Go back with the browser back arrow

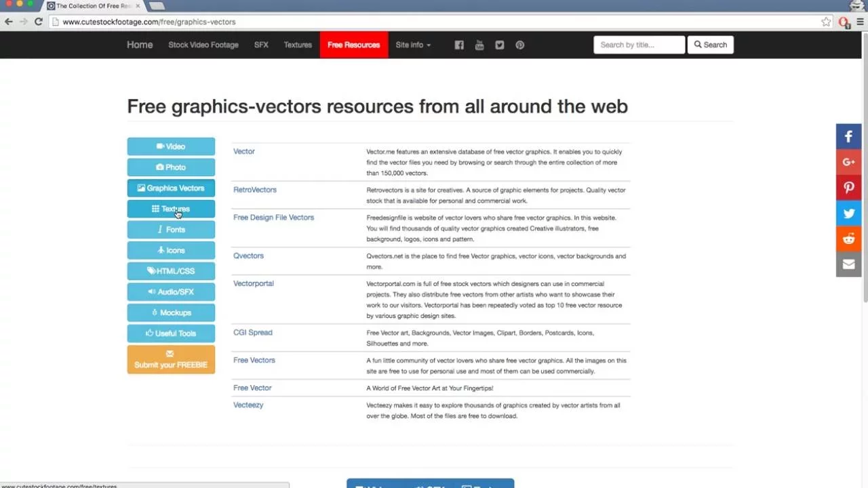tap(9, 22)
